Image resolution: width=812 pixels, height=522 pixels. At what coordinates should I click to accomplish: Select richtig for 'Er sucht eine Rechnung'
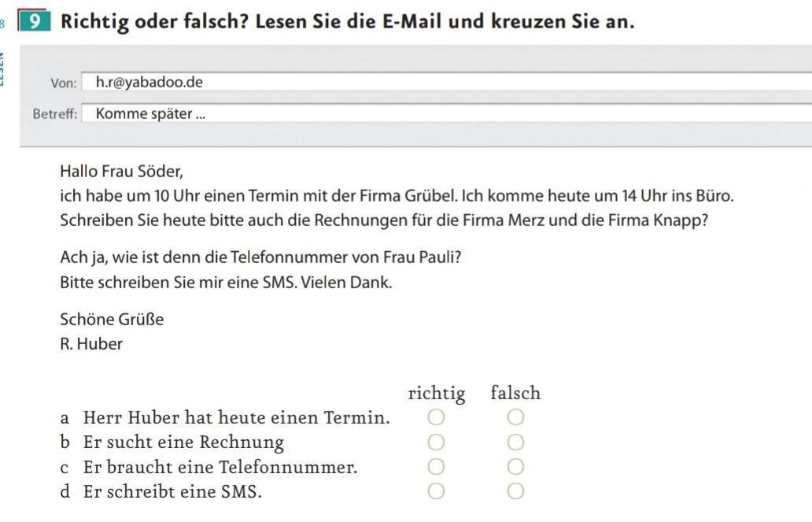436,442
